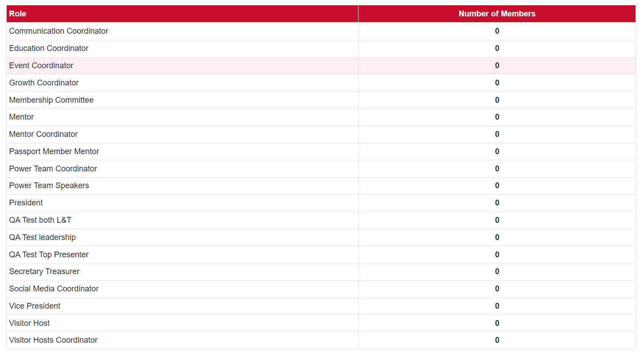Click the Role column header
Image resolution: width=644 pixels, height=356 pixels.
[18, 14]
